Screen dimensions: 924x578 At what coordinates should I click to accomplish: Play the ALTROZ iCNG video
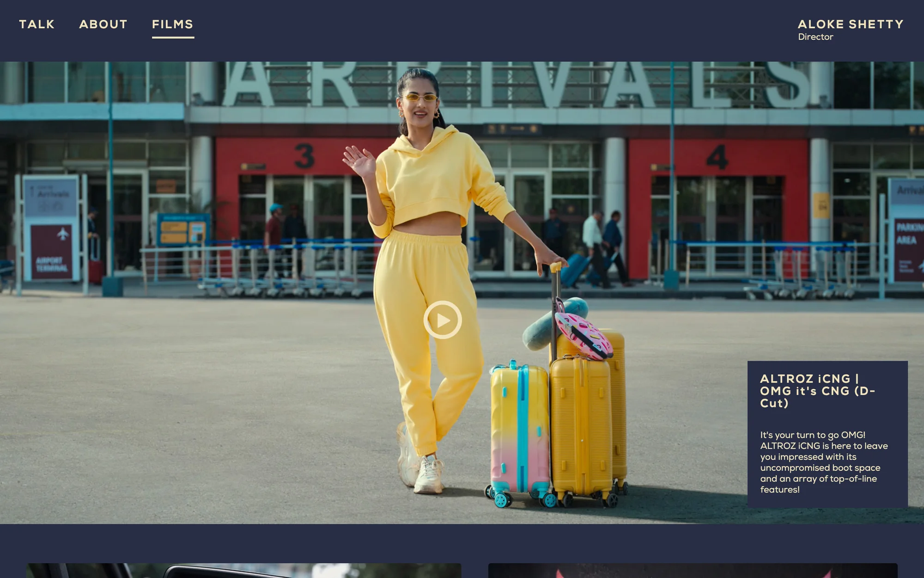point(443,320)
